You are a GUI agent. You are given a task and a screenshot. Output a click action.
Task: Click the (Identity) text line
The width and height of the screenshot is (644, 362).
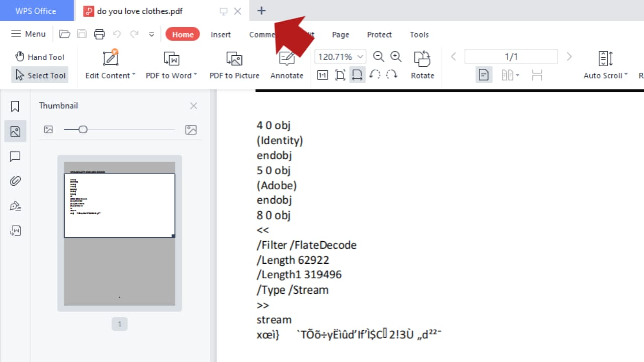280,140
